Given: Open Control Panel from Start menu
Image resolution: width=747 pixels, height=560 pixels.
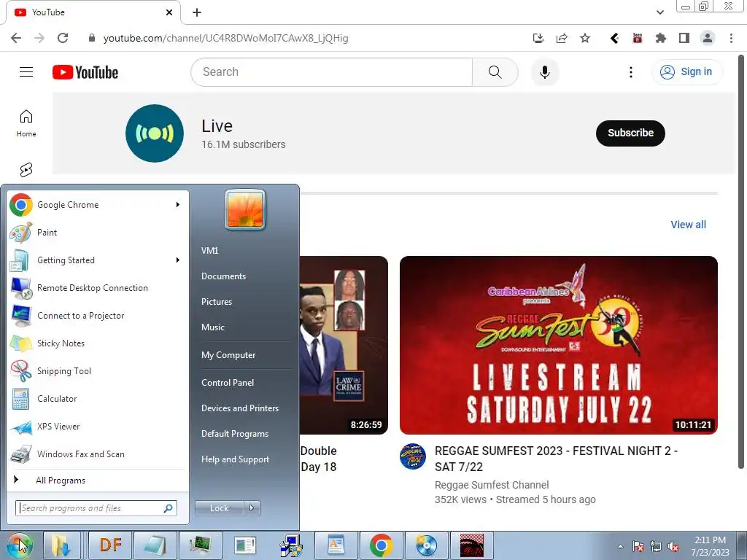Looking at the screenshot, I should [x=228, y=382].
